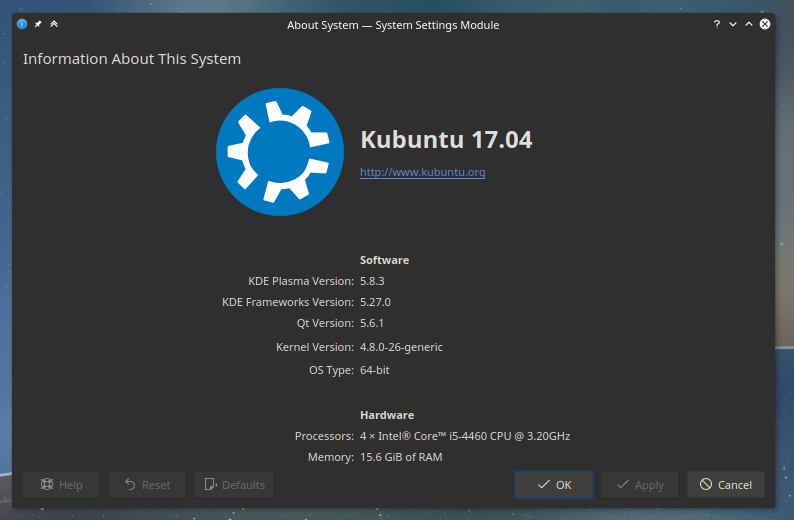Click the KDE Plasma Version value 5.8.3

(x=372, y=281)
